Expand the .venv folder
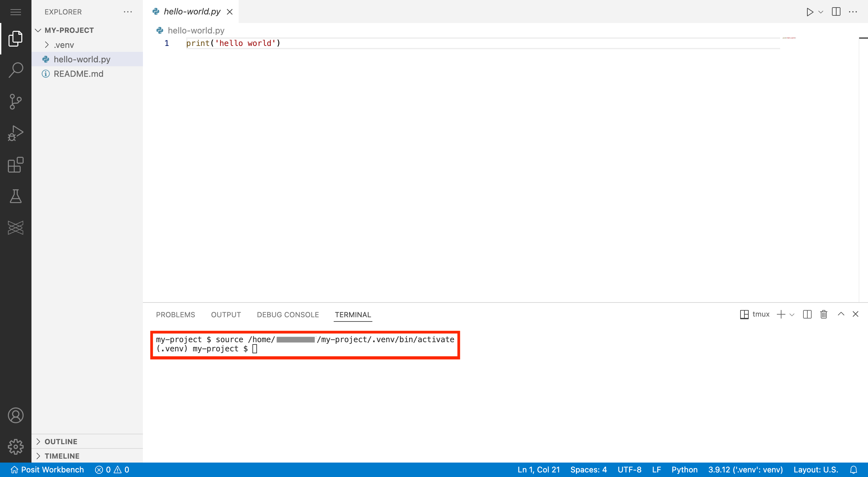The height and width of the screenshot is (477, 868). 87,45
